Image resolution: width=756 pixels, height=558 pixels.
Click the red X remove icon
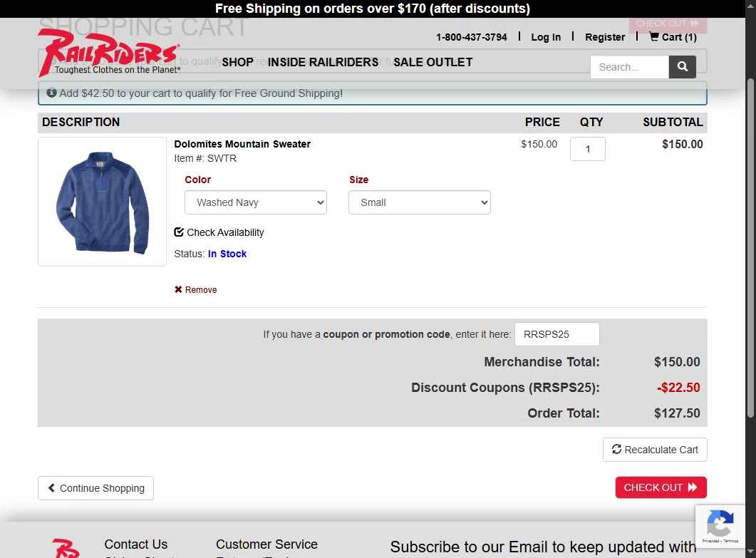tap(178, 289)
